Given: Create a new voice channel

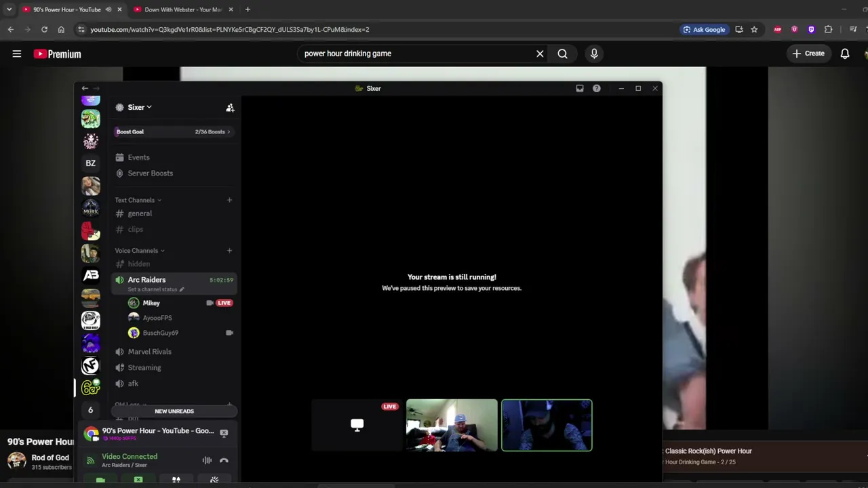Looking at the screenshot, I should click(229, 251).
